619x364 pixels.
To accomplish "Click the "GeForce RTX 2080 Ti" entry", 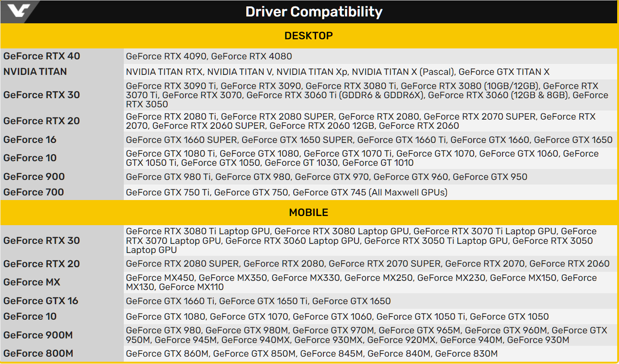I will (171, 116).
